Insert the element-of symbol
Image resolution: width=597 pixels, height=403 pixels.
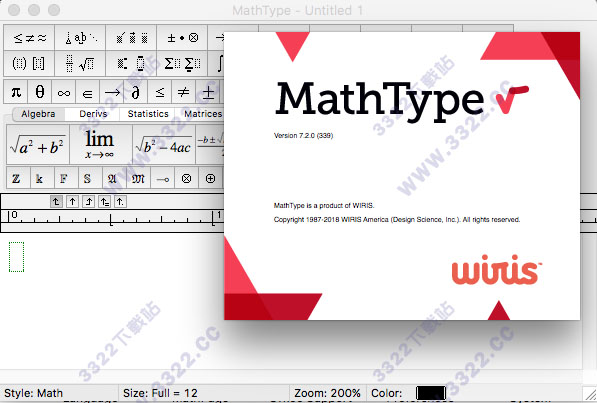88,92
